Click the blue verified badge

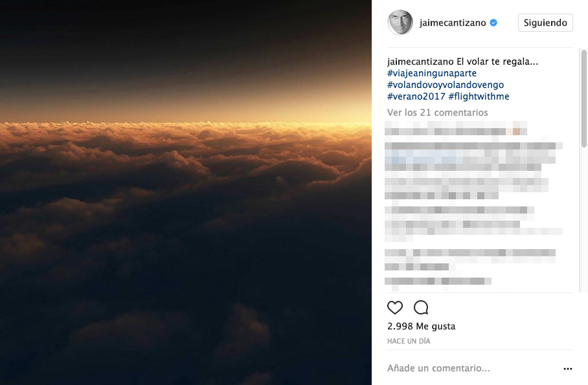click(x=493, y=23)
